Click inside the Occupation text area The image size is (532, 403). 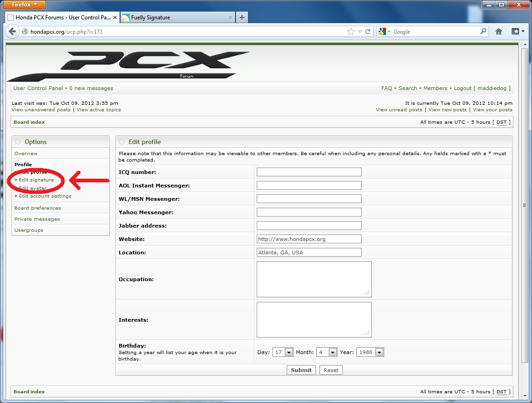tap(314, 279)
